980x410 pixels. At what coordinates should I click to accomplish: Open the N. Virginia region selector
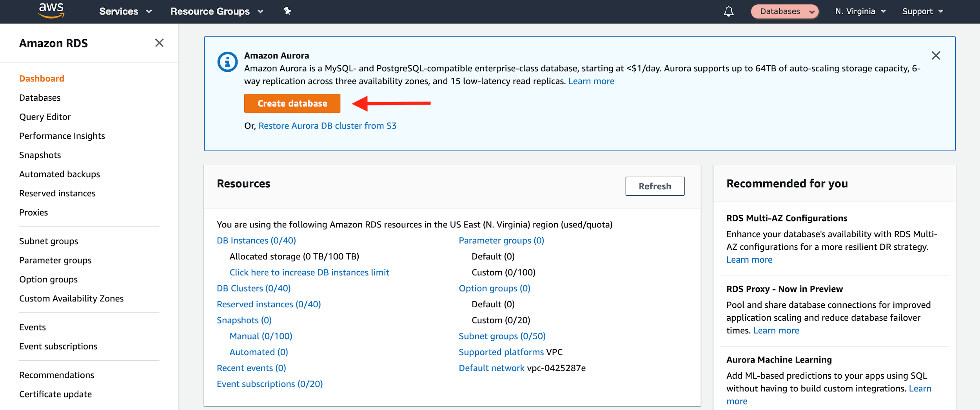[x=858, y=11]
